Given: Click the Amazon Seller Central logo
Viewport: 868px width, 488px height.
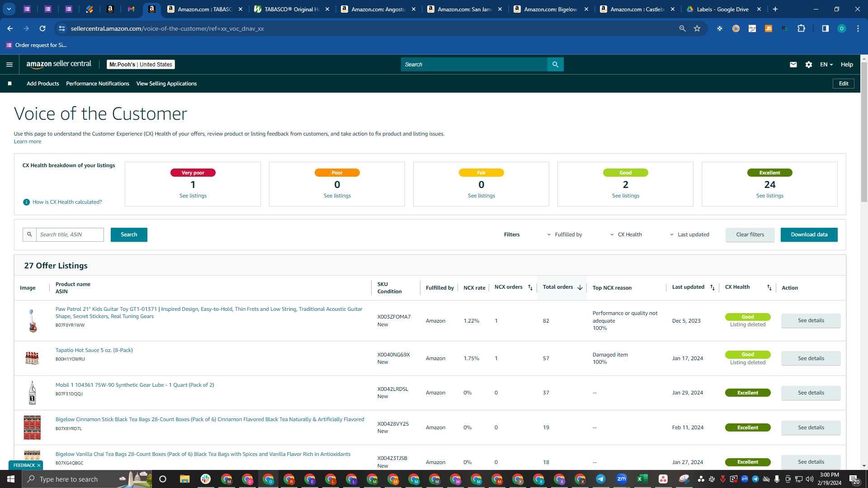Looking at the screenshot, I should coord(59,64).
